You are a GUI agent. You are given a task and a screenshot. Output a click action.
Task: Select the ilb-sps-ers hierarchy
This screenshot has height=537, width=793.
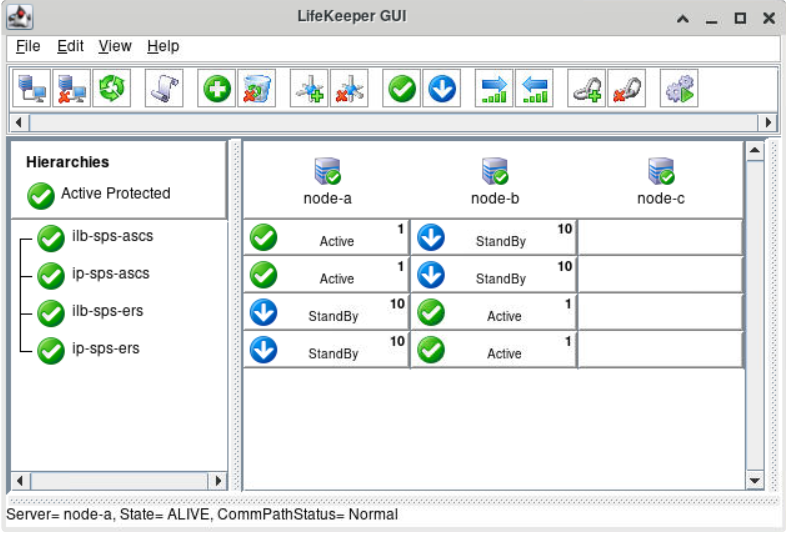point(107,311)
